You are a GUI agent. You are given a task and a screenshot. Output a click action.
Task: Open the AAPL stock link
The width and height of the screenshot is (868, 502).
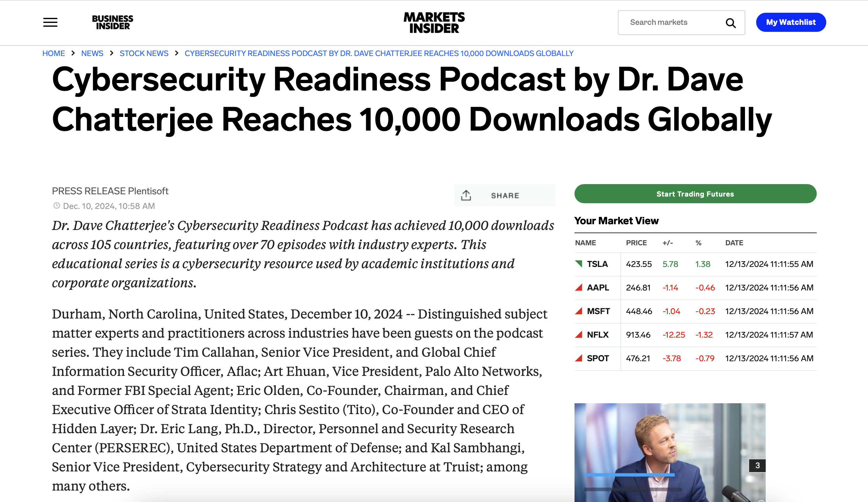pyautogui.click(x=598, y=288)
